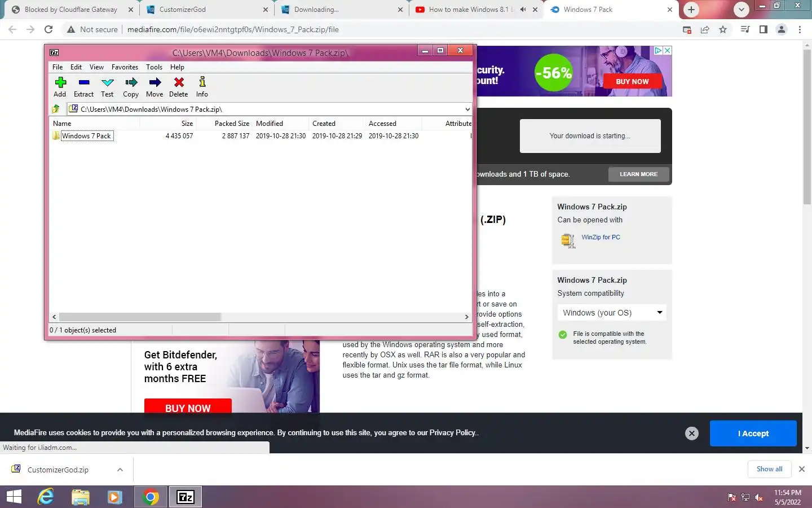Click the scroll right arrow in 7-Zip

467,317
